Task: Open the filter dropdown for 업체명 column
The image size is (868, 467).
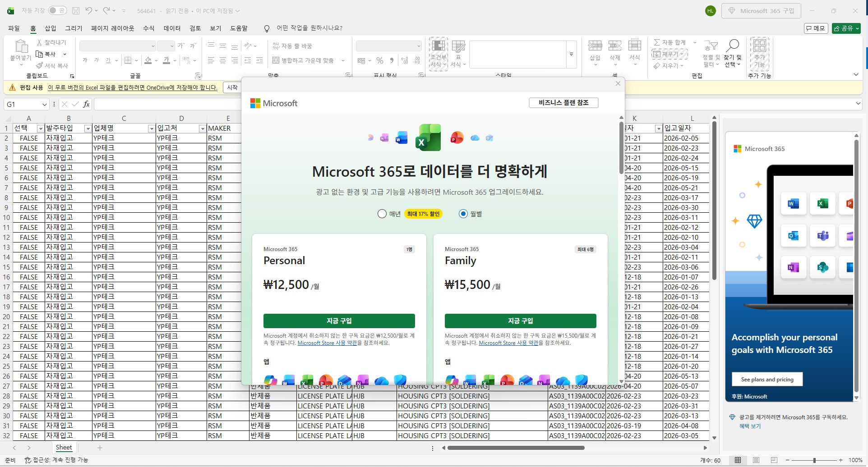Action: 152,129
